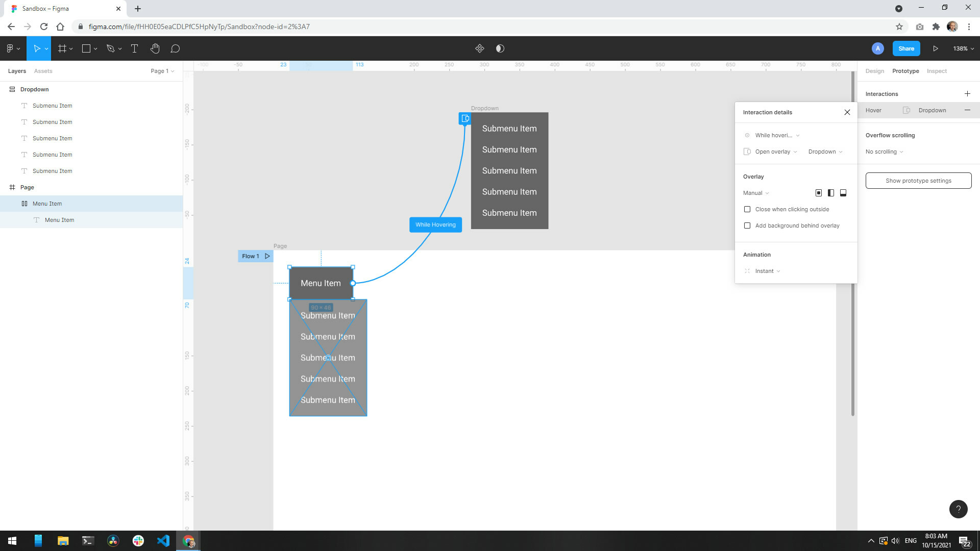This screenshot has height=551, width=980.
Task: Click the present/play button top right
Action: coord(936,48)
